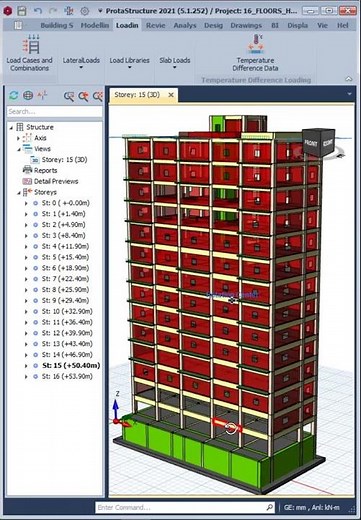
Task: Select storey St: 13 (+43.40m)
Action: click(x=67, y=344)
